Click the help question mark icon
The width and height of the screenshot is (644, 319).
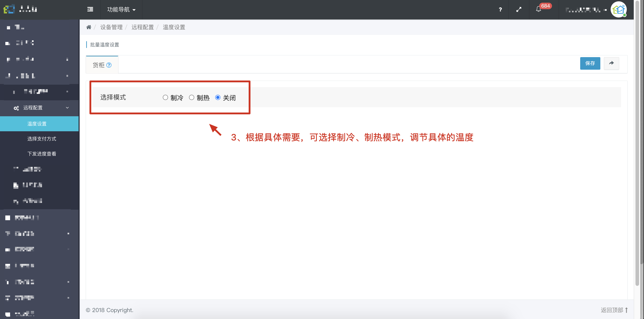click(x=500, y=9)
